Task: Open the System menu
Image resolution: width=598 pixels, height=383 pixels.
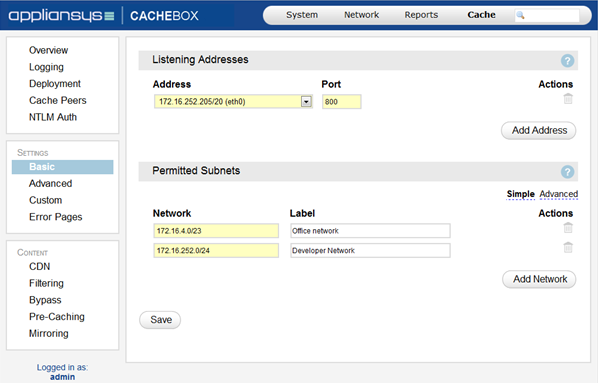Action: point(302,15)
